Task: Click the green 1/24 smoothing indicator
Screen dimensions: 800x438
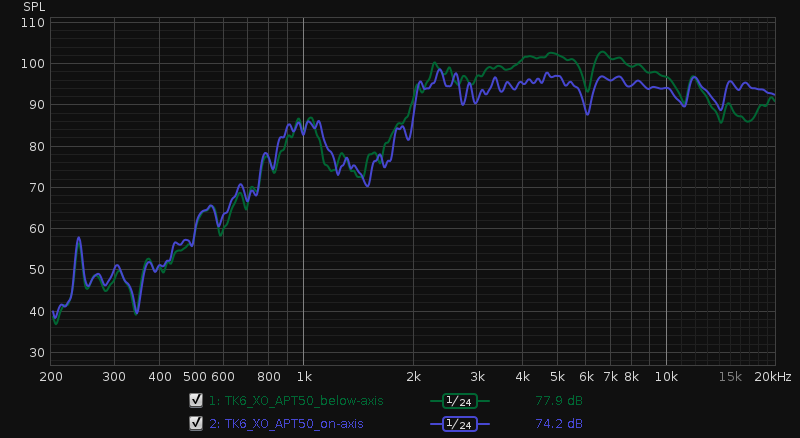Action: click(x=459, y=401)
